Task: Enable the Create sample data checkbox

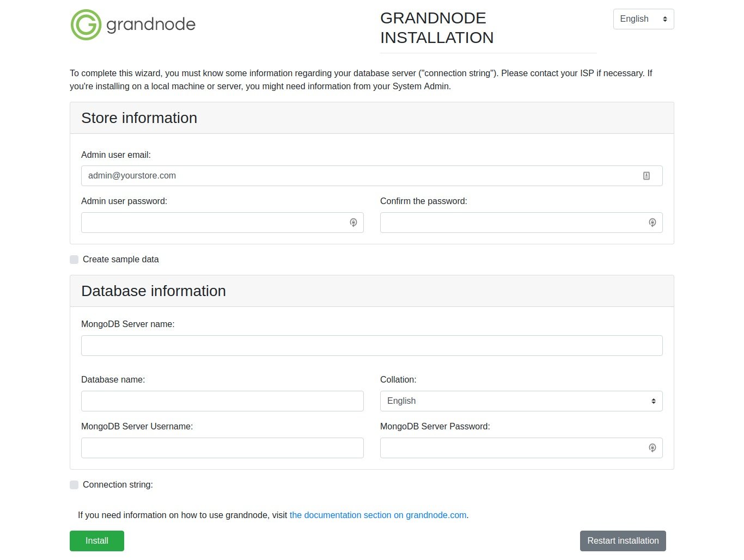Action: click(x=74, y=260)
